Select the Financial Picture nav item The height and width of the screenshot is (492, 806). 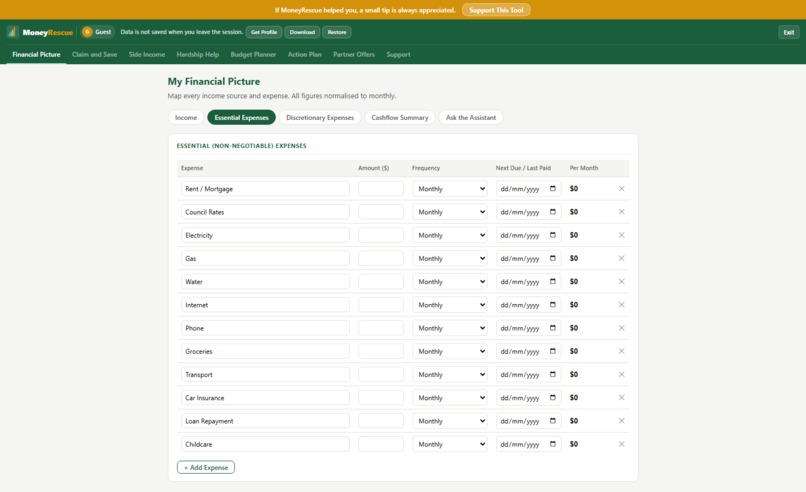36,54
